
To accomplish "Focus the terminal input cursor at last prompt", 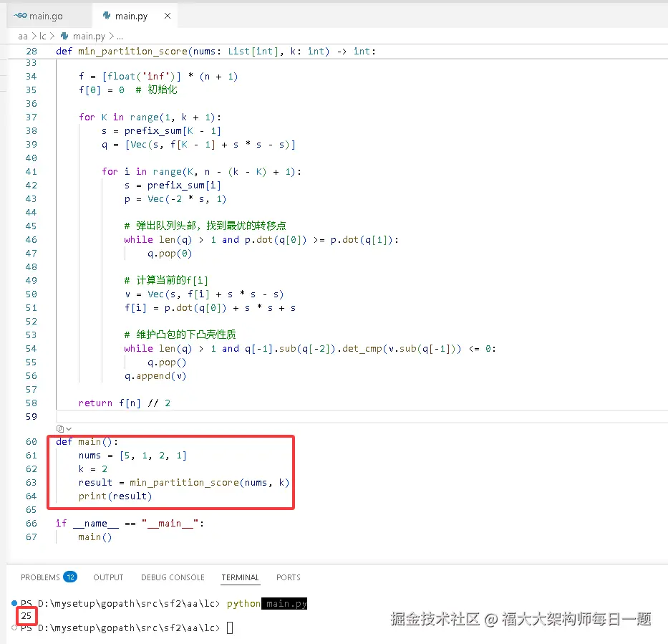I will [230, 628].
